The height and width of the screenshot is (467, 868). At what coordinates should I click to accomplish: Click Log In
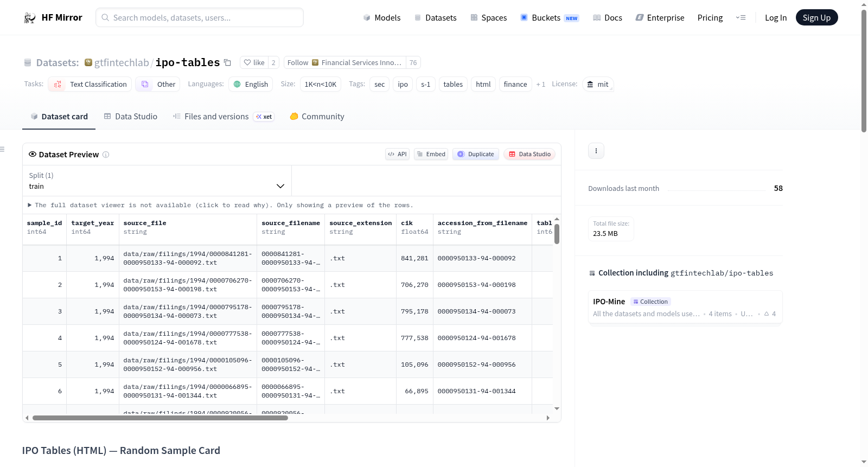776,17
